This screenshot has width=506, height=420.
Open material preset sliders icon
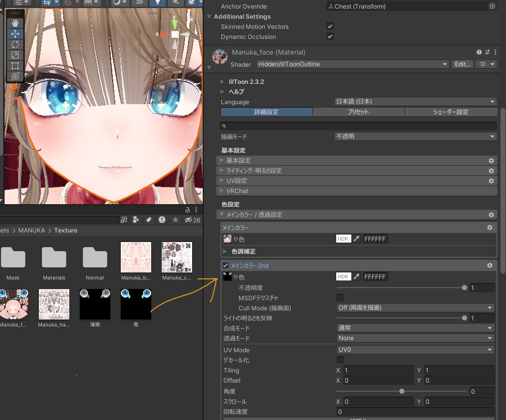pyautogui.click(x=487, y=52)
